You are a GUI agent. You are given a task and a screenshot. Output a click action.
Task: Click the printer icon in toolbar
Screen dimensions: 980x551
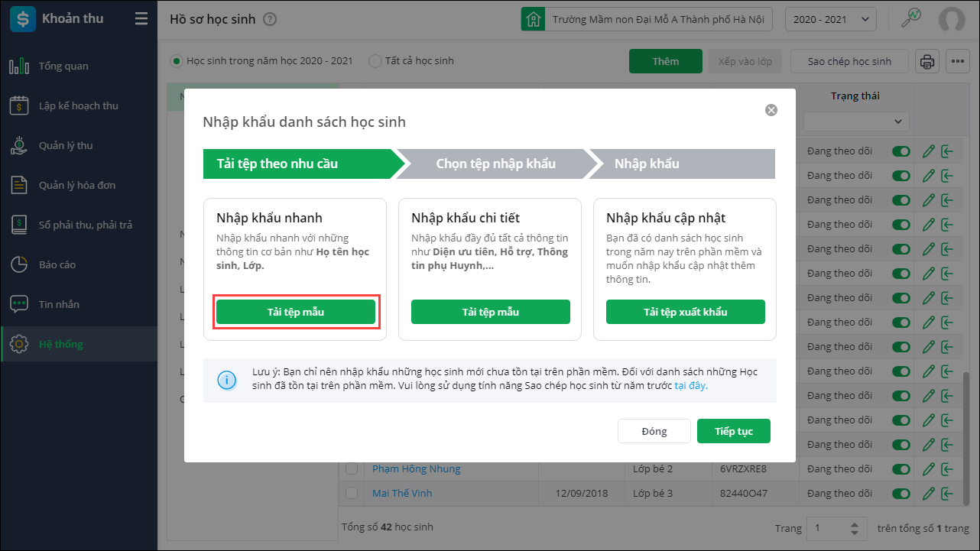click(x=927, y=62)
